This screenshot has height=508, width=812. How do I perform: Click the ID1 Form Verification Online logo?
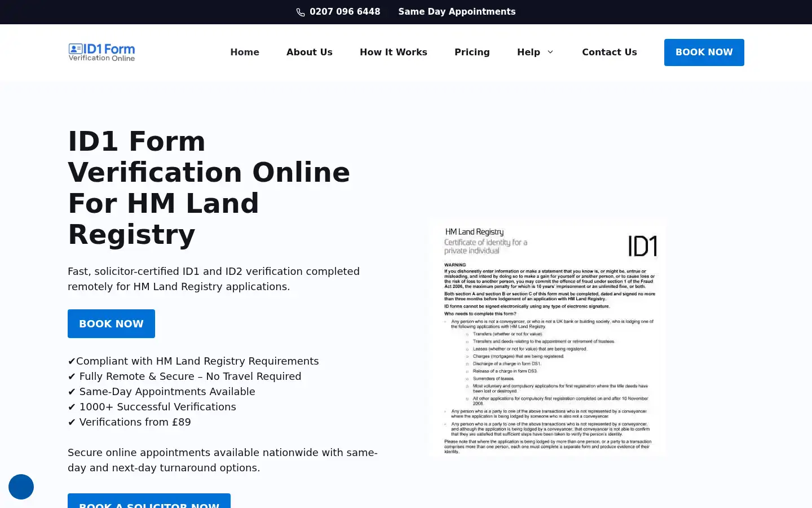point(101,52)
